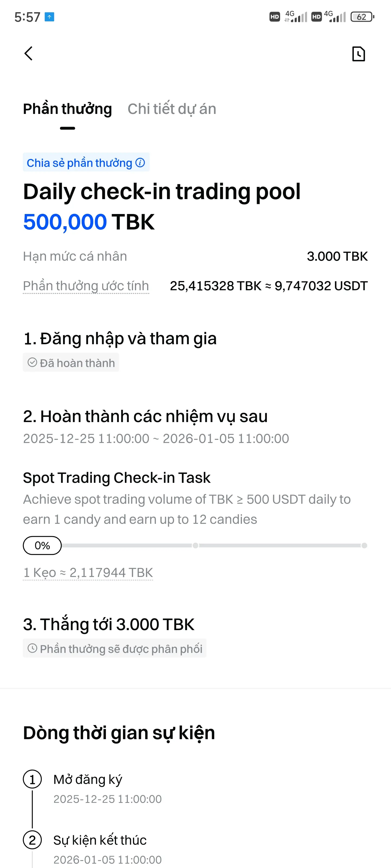The height and width of the screenshot is (868, 391).
Task: Tap the back arrow icon
Action: (29, 54)
